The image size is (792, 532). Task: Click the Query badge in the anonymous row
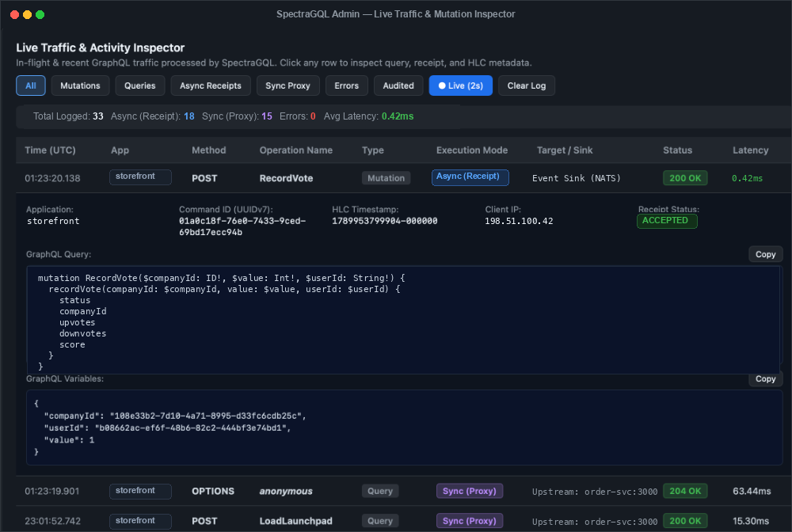point(380,491)
